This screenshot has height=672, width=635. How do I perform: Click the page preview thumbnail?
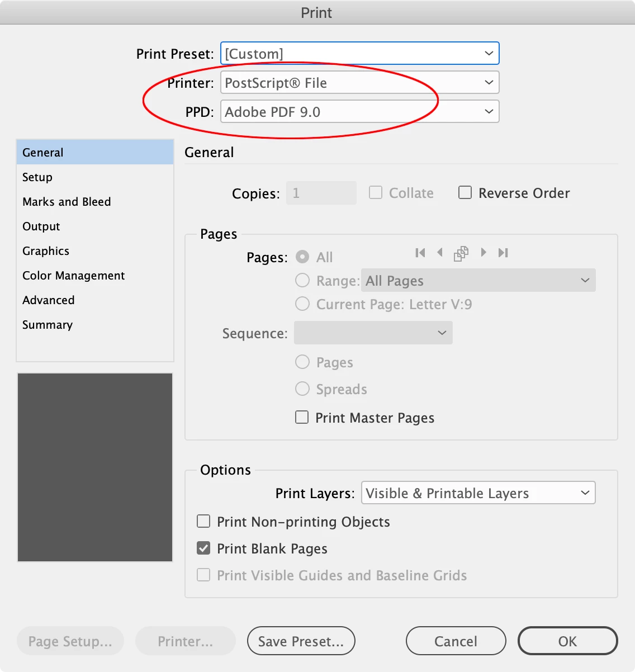pos(95,467)
